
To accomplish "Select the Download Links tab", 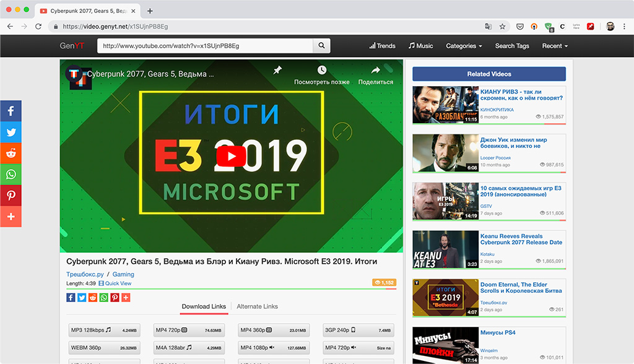I will click(x=204, y=306).
